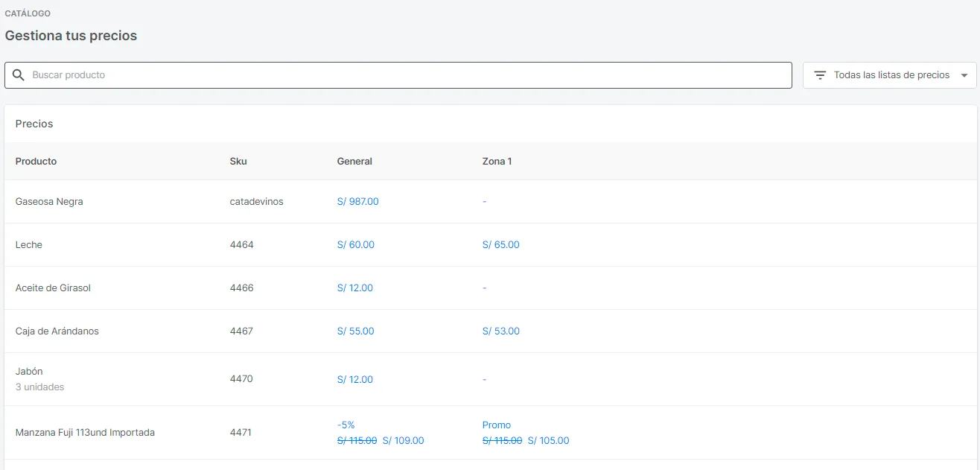Click the SKU 4471 cell
The image size is (980, 470).
pos(241,432)
